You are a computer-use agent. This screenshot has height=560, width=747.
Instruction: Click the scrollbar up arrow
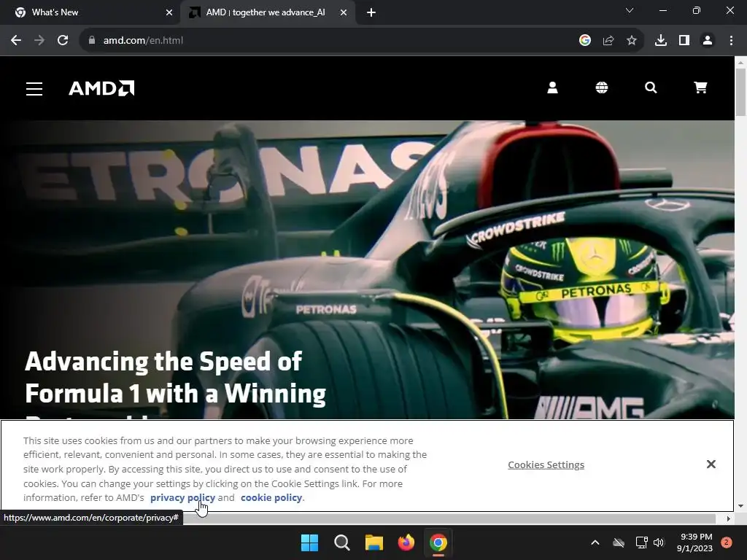point(741,62)
